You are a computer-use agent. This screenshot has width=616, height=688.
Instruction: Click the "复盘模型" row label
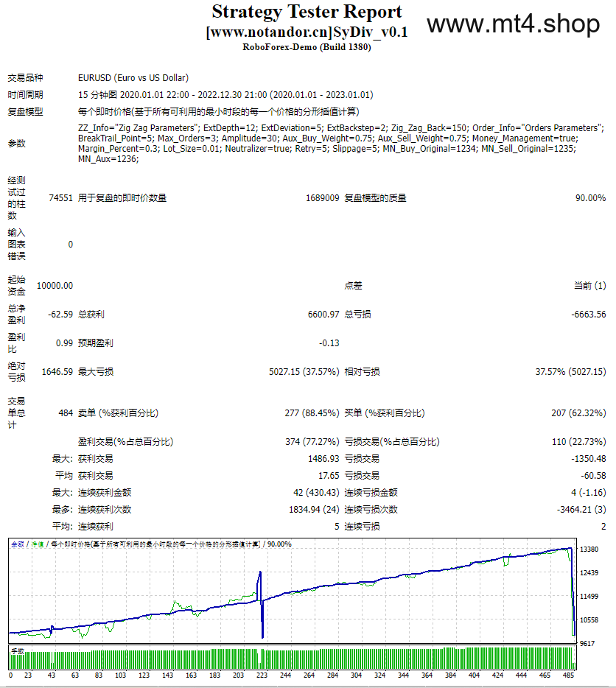pos(26,112)
